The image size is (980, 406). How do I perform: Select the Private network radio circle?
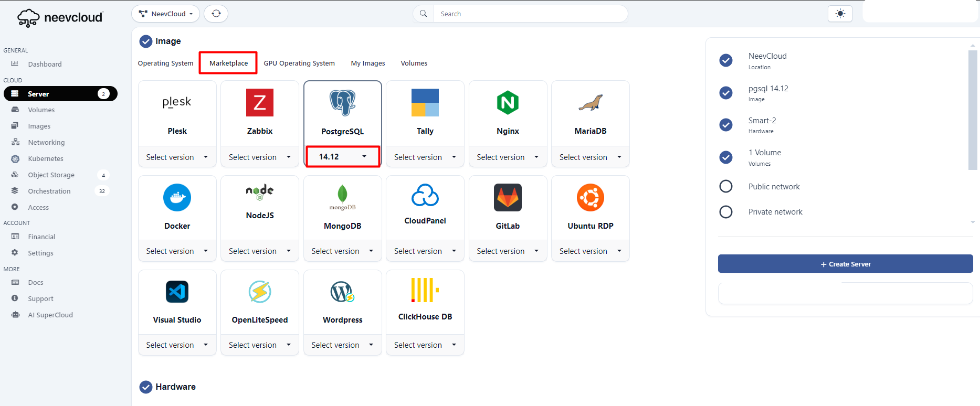point(726,212)
